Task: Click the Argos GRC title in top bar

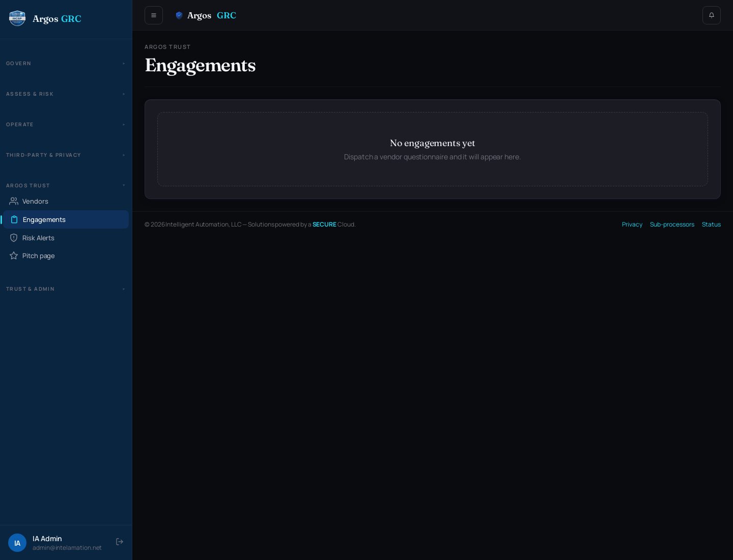Action: pos(212,15)
